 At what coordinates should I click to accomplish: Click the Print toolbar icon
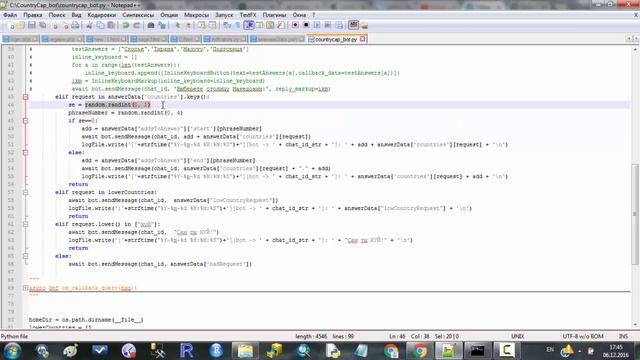click(76, 25)
